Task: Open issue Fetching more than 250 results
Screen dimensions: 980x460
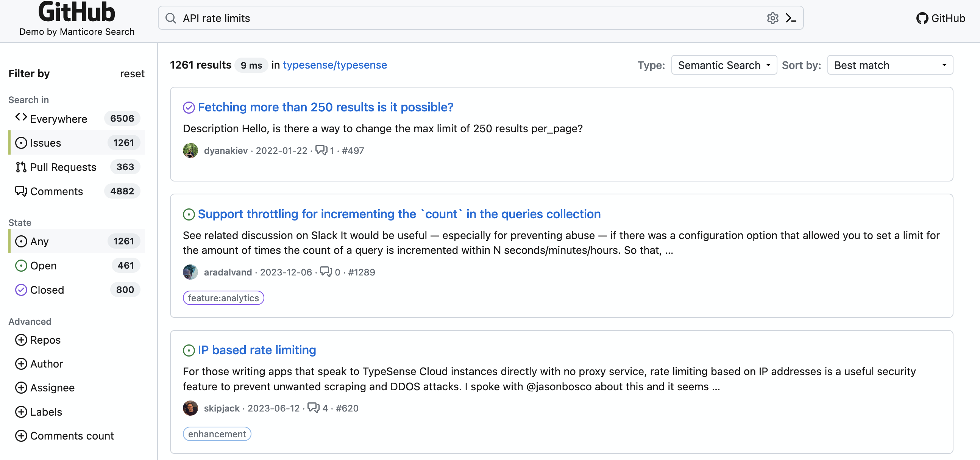Action: pos(326,107)
